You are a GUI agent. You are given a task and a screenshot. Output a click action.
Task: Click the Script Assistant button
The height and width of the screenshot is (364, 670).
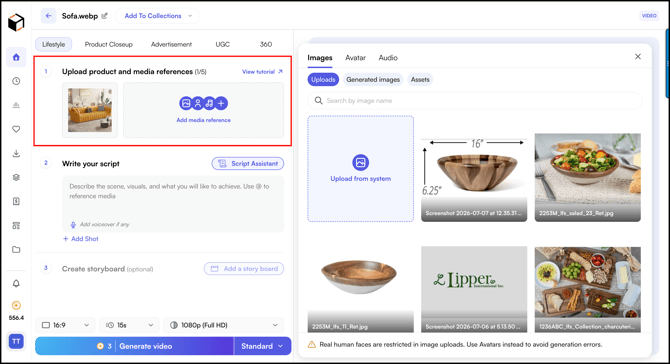(248, 164)
